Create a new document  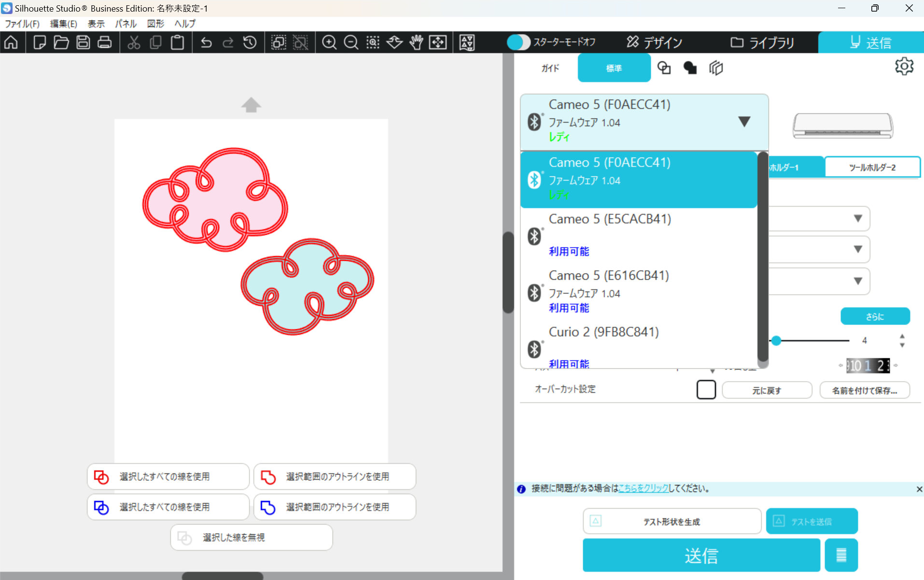click(40, 42)
